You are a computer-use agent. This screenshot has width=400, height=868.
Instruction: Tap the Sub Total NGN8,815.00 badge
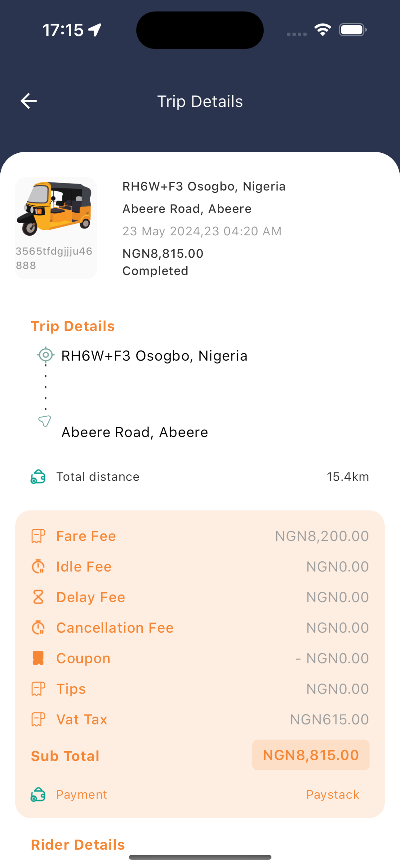click(311, 755)
